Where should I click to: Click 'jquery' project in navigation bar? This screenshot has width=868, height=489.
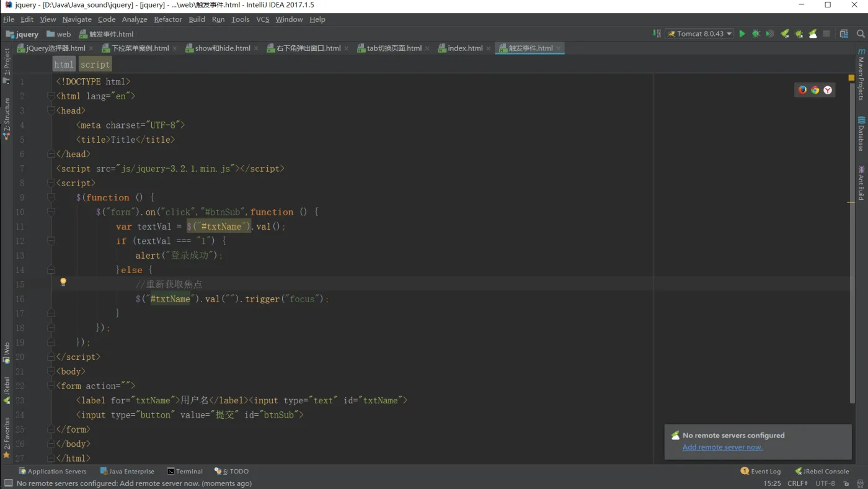pos(22,34)
